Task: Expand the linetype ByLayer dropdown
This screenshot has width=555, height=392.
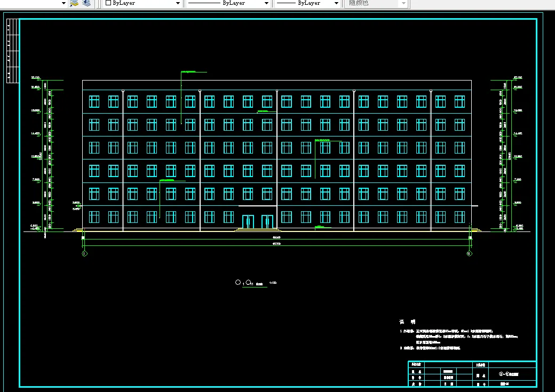Action: click(266, 3)
